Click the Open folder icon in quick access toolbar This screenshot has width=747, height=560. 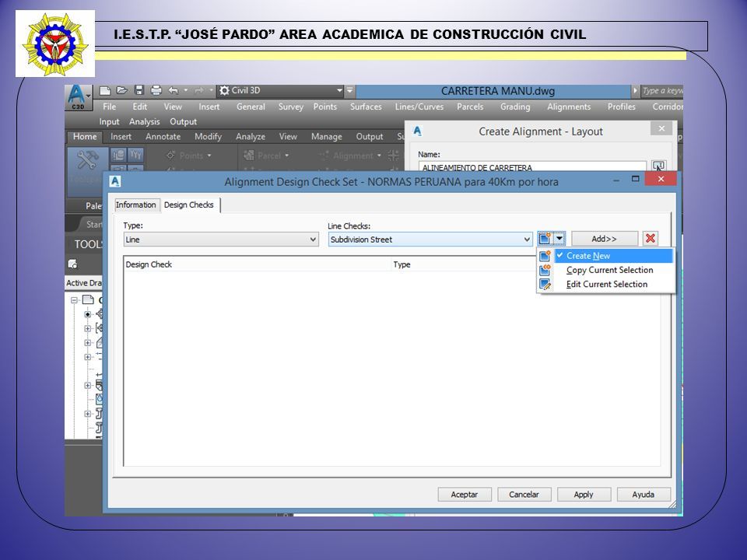[x=122, y=90]
